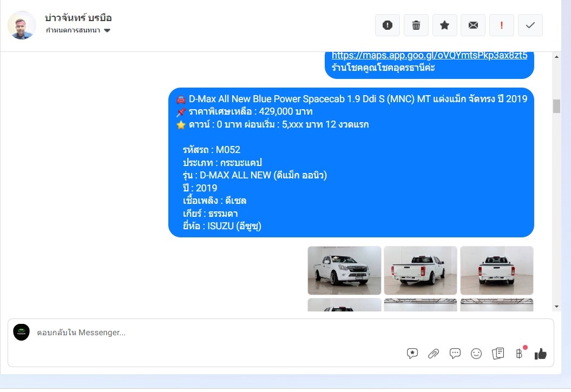Open the rear three-quarter pickup photo
The height and width of the screenshot is (392, 571).
click(x=421, y=270)
